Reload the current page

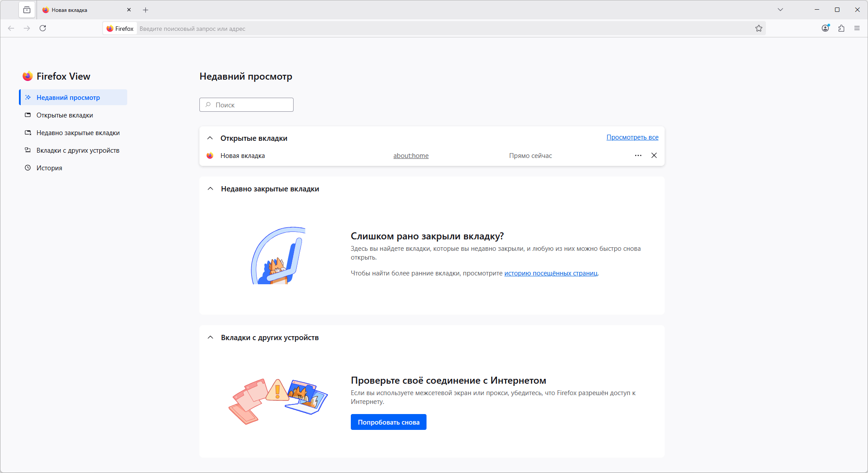tap(43, 28)
